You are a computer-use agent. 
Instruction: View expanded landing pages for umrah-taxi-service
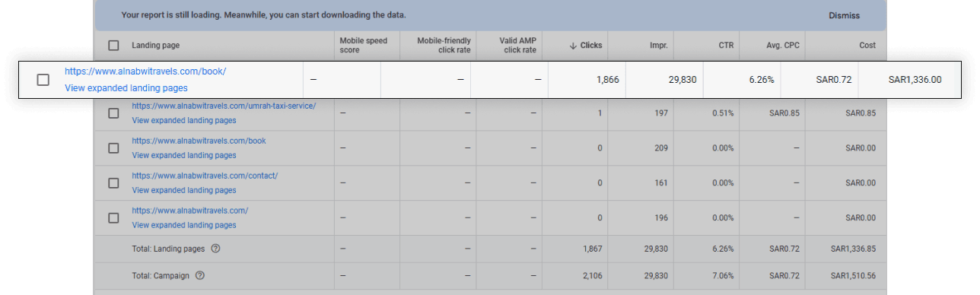tap(184, 121)
